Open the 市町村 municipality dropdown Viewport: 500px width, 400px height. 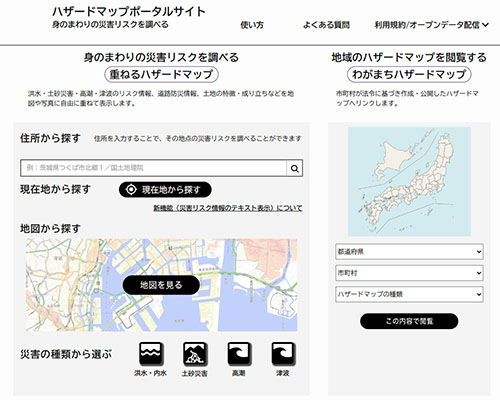[x=409, y=273]
